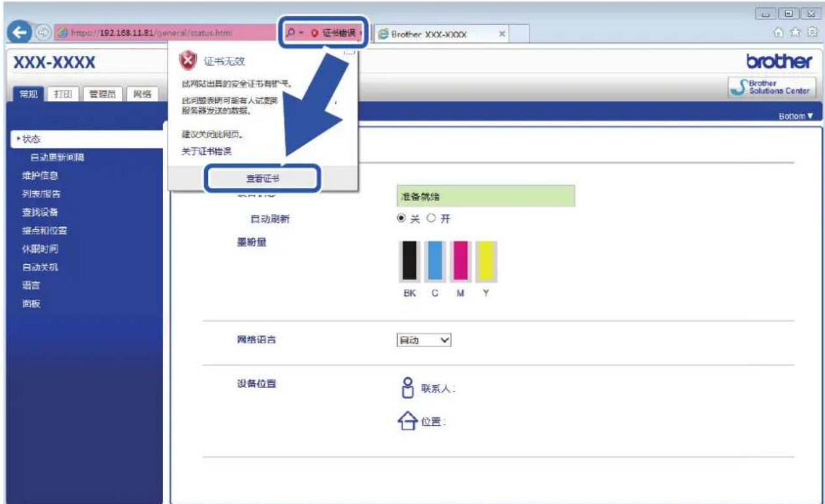Select the 开 auto refresh radio button
This screenshot has width=825, height=504.
431,219
